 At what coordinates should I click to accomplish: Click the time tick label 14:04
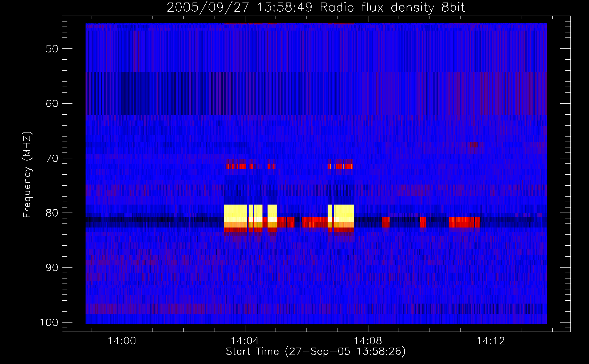pyautogui.click(x=245, y=341)
